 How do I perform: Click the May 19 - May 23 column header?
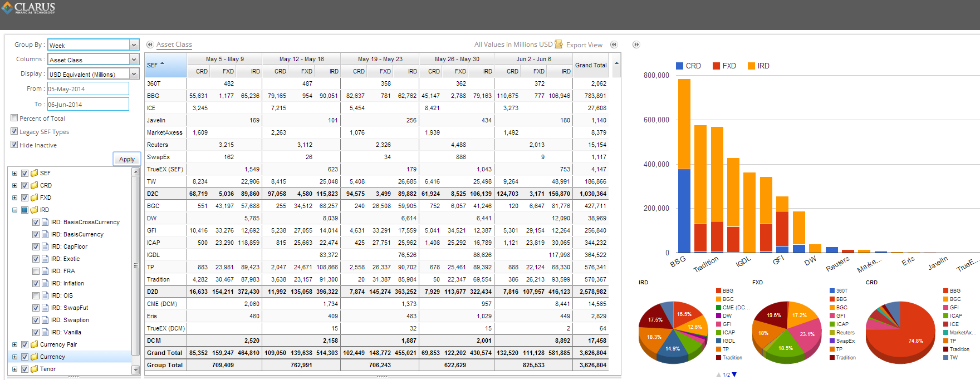pyautogui.click(x=380, y=59)
